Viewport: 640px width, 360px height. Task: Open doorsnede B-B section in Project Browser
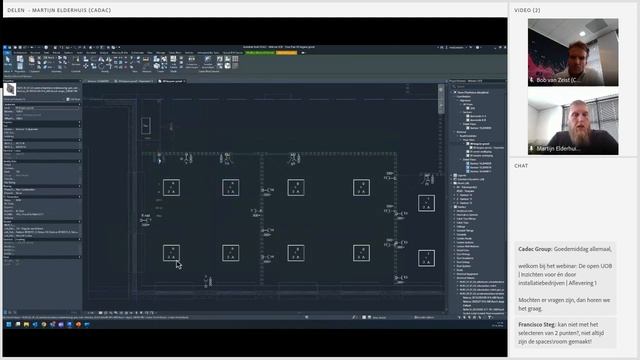(x=476, y=120)
